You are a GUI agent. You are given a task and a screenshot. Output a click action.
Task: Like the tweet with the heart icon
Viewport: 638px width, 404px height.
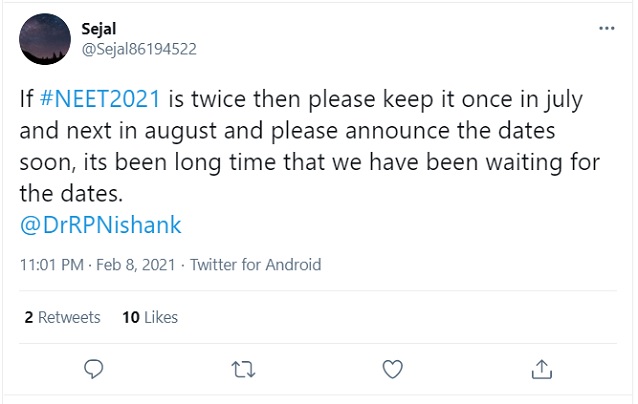tap(393, 369)
